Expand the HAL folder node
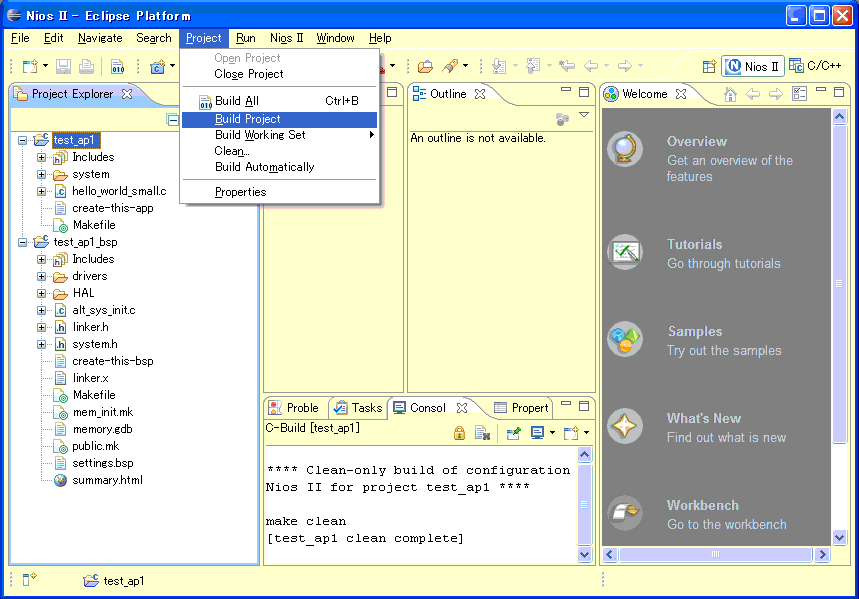Image resolution: width=859 pixels, height=599 pixels. tap(41, 293)
